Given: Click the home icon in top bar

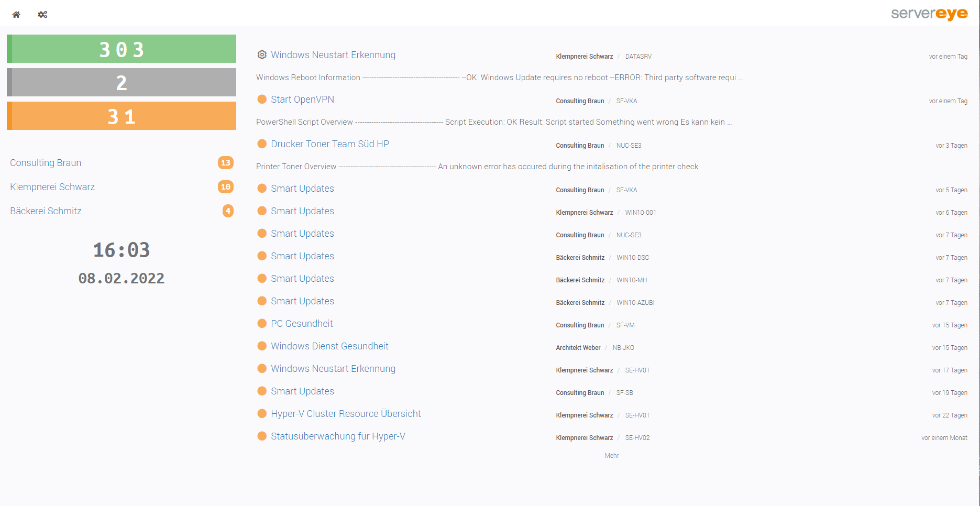Looking at the screenshot, I should click(x=16, y=15).
